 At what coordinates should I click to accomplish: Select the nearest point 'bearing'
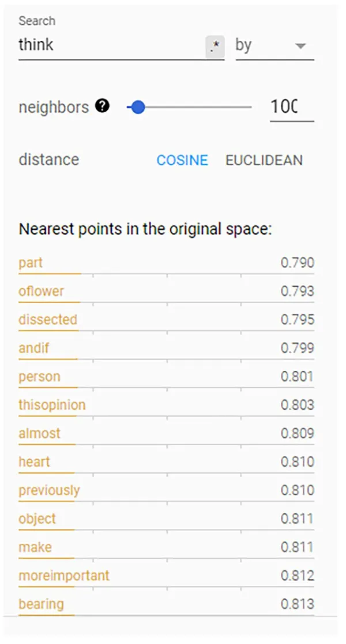pyautogui.click(x=41, y=604)
